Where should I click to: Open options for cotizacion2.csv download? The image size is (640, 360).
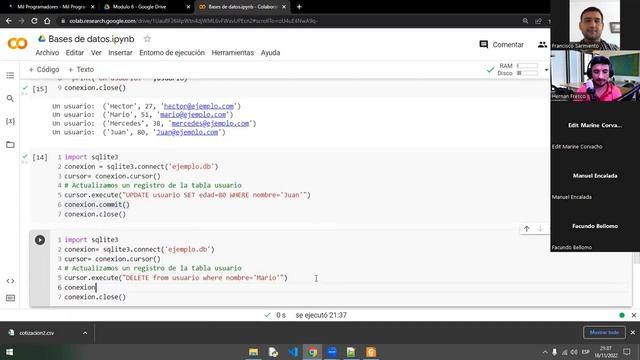[x=85, y=333]
